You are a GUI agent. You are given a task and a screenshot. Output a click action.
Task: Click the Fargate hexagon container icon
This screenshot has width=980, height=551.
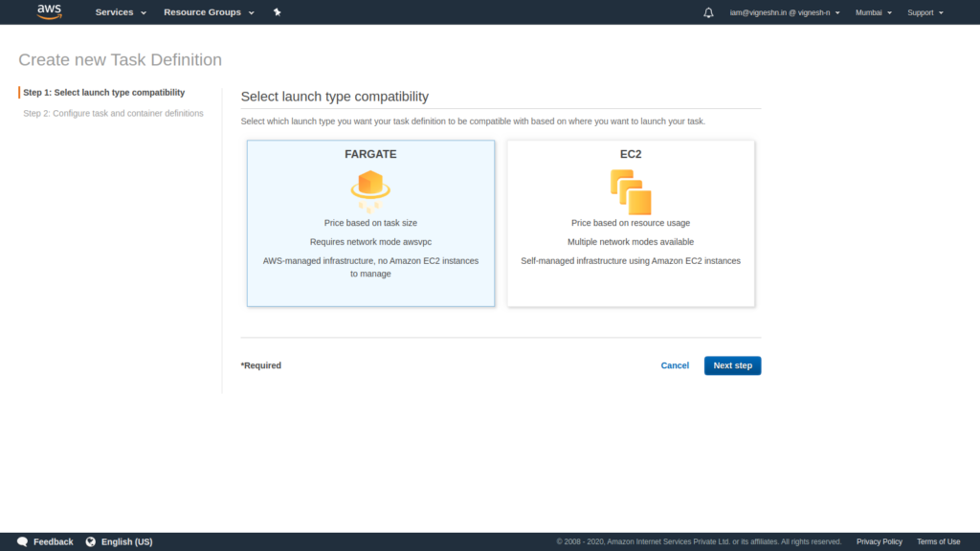pyautogui.click(x=370, y=191)
